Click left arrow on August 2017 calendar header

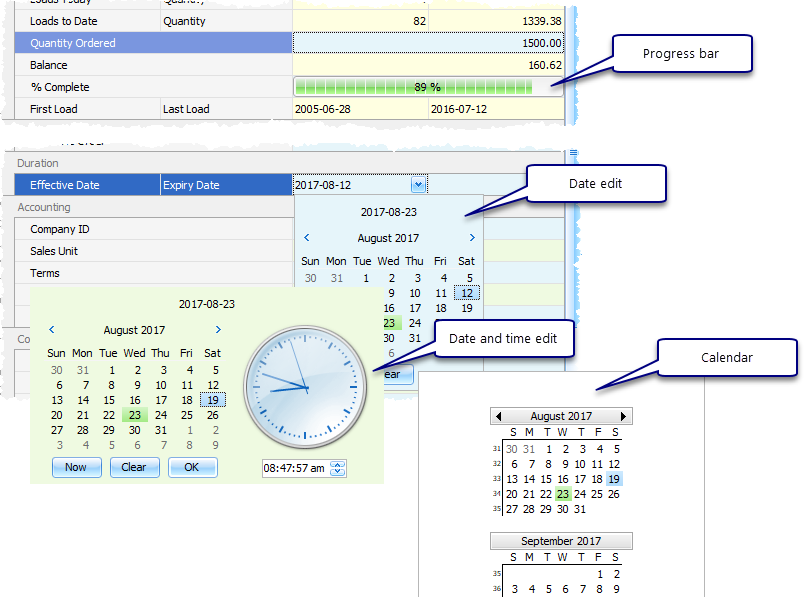tap(499, 416)
